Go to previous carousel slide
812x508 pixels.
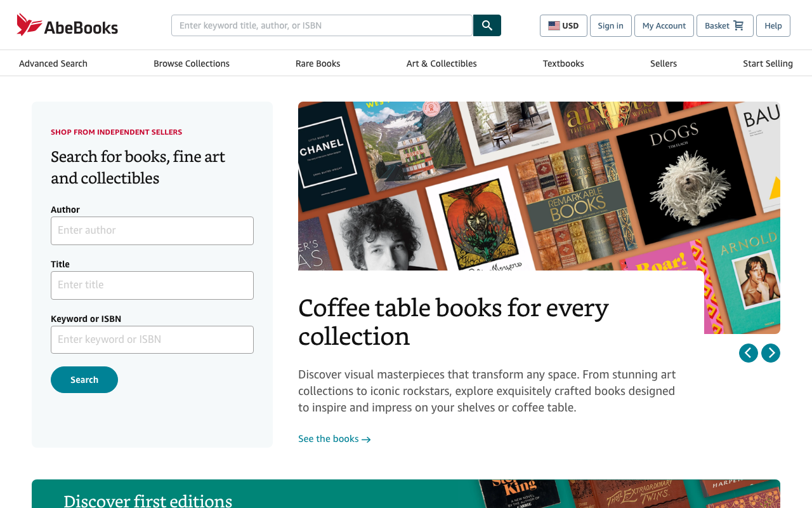tap(748, 353)
